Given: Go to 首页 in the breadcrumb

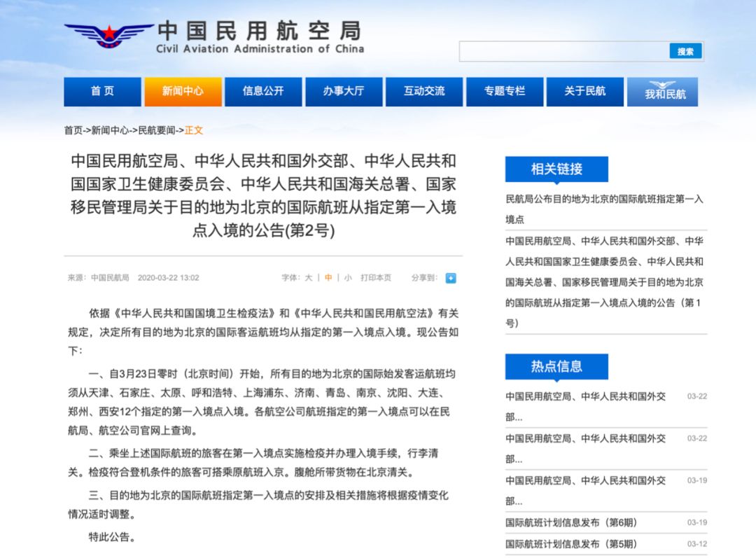Looking at the screenshot, I should (73, 130).
